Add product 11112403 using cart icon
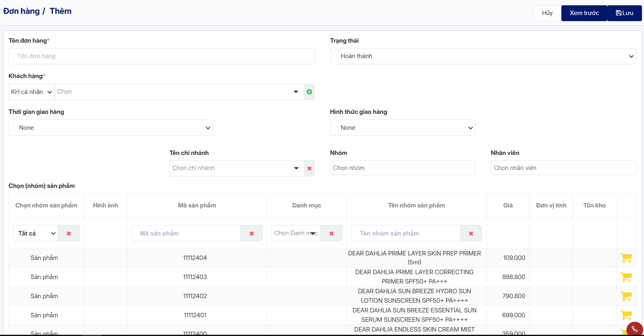644x336 pixels. click(626, 277)
